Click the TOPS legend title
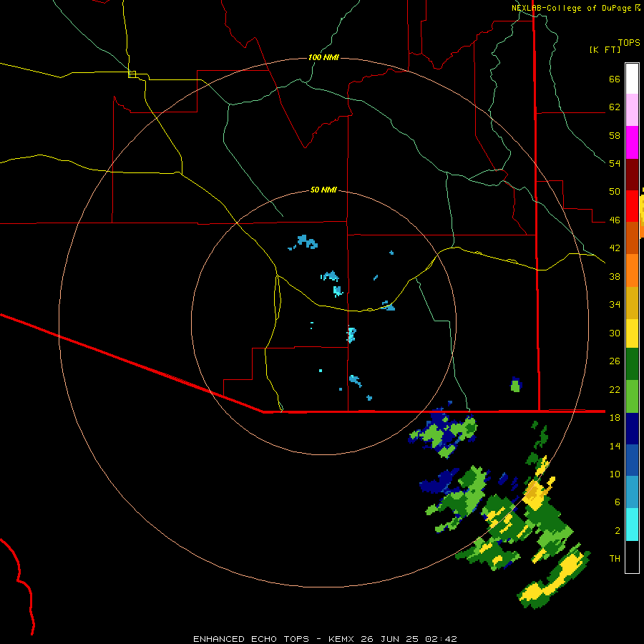This screenshot has width=644, height=644. [629, 43]
